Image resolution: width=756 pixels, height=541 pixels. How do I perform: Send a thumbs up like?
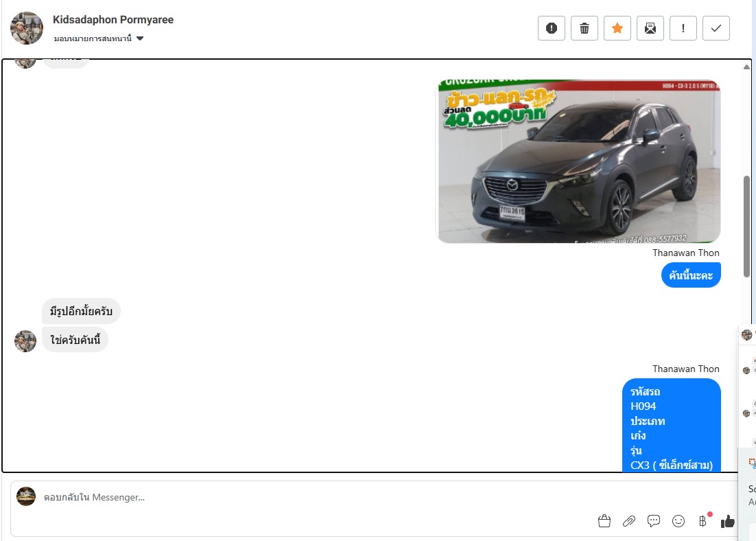(728, 521)
